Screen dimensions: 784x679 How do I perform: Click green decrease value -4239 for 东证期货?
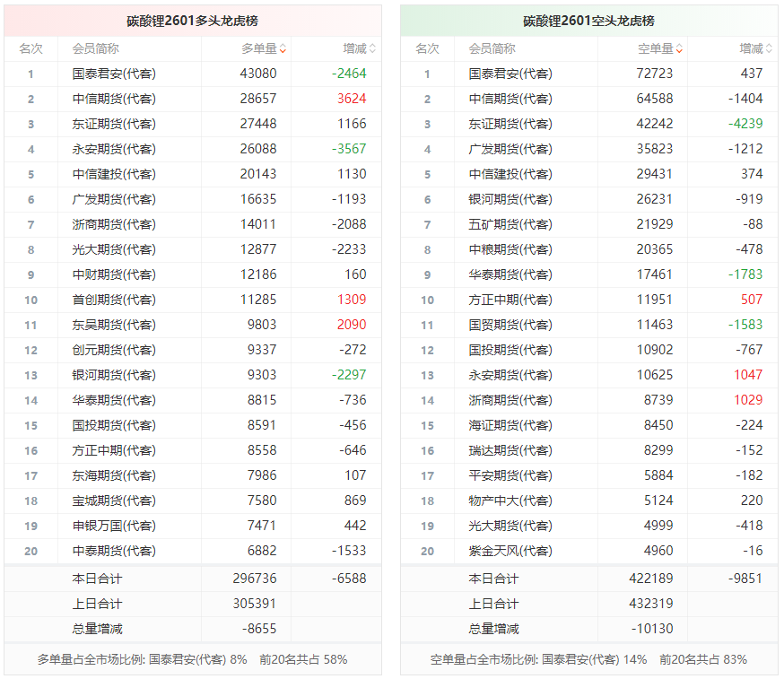745,124
